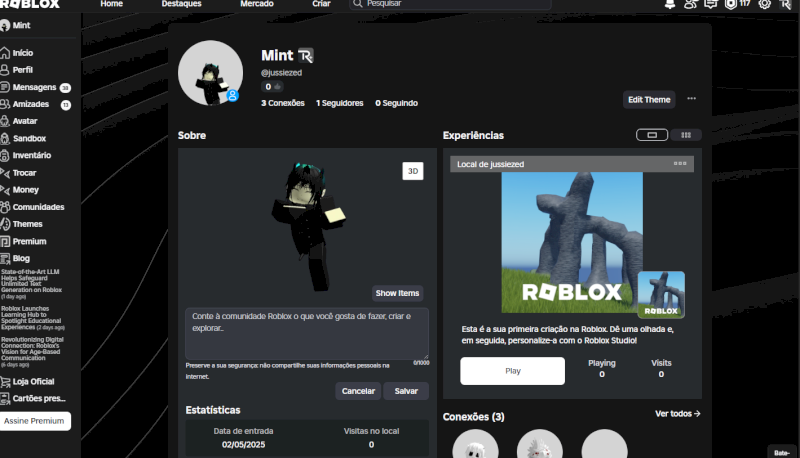Click the Mensagens icon in sidebar
Image resolution: width=800 pixels, height=458 pixels.
5,87
